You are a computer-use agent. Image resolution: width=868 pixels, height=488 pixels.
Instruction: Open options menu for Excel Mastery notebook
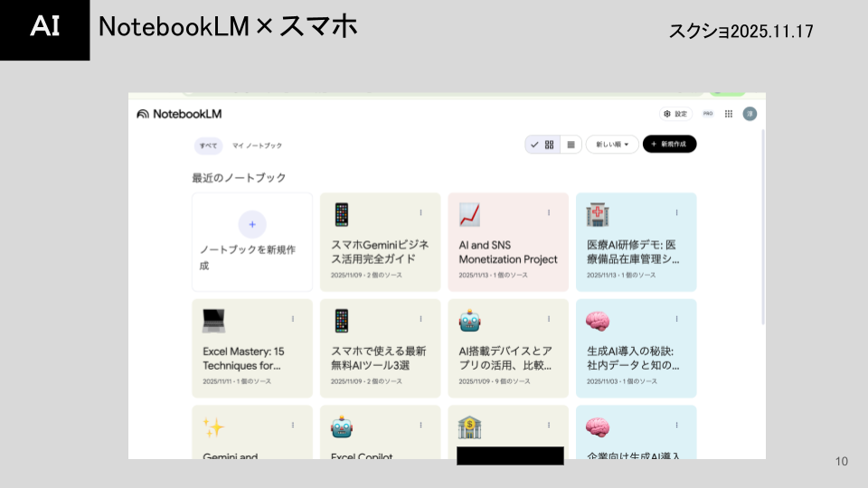point(293,319)
